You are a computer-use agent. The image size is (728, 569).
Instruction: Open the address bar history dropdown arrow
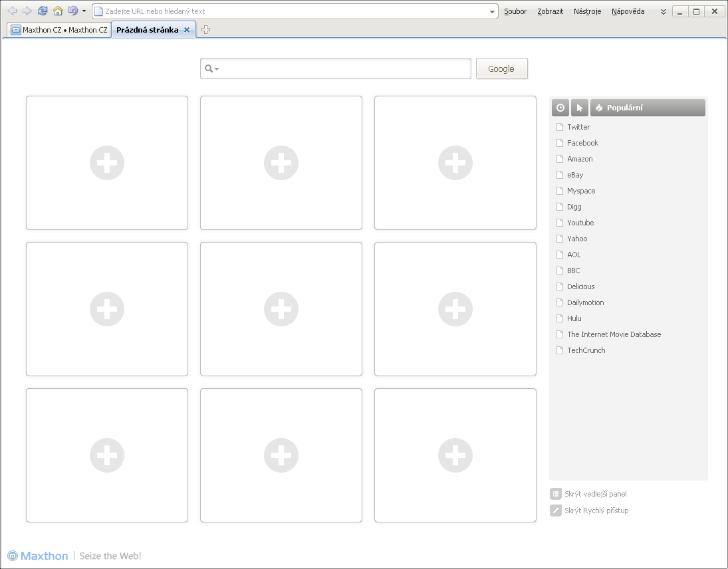coord(491,11)
